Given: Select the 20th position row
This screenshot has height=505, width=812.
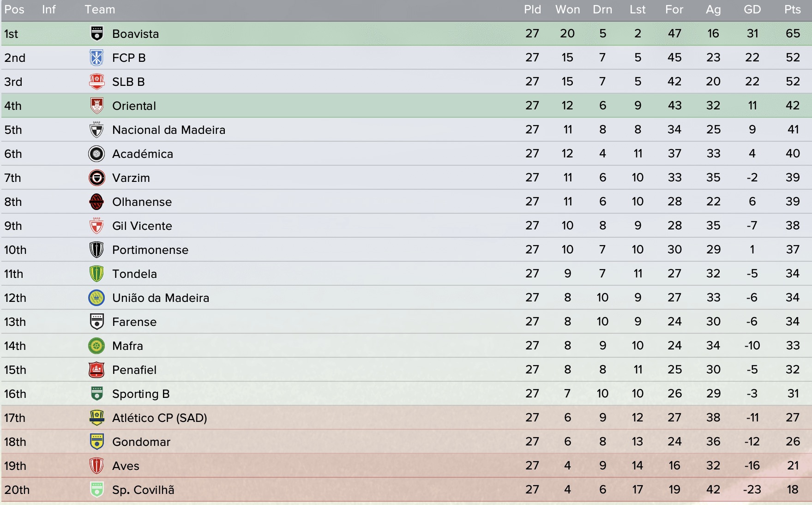Looking at the screenshot, I should point(406,490).
